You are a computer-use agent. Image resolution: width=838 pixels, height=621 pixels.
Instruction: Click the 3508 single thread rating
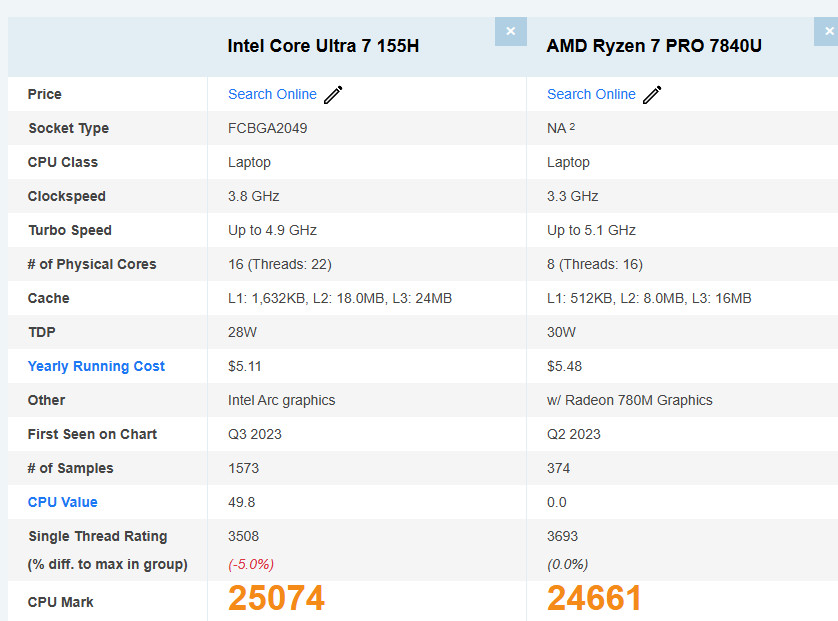coord(243,536)
